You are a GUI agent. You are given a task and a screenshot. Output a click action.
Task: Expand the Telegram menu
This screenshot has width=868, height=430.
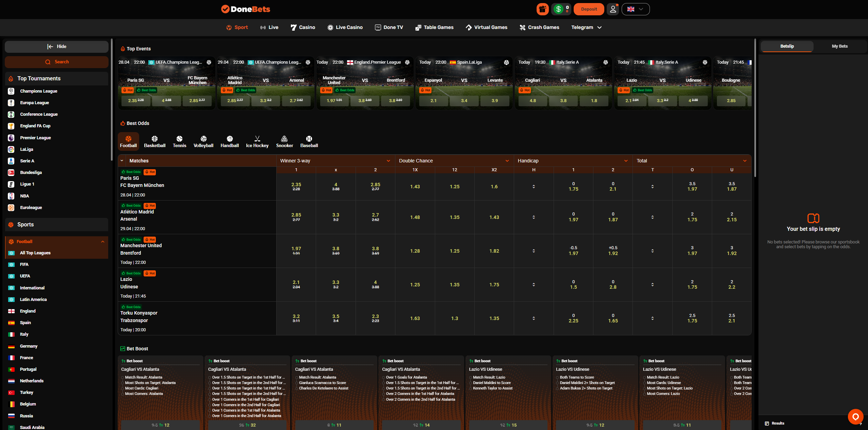[586, 27]
